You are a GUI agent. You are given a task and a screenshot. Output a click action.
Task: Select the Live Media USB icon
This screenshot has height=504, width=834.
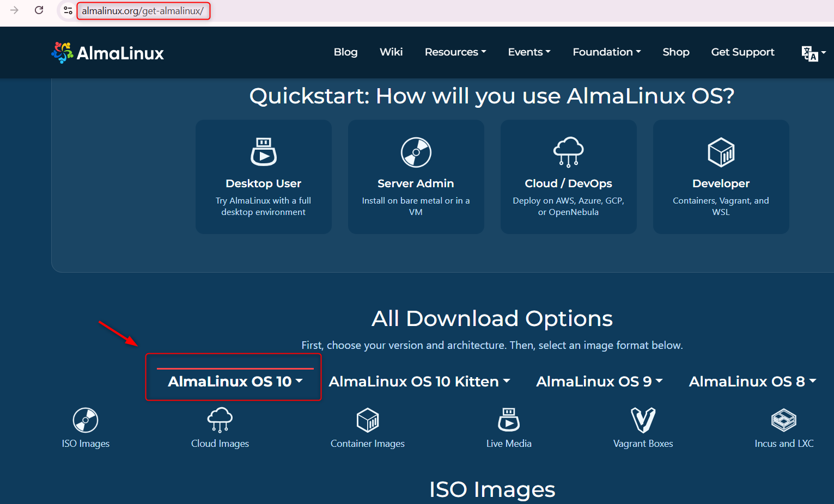point(509,420)
